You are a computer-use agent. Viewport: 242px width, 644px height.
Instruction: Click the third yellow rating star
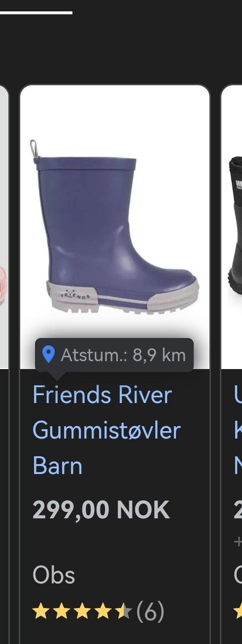tap(82, 612)
